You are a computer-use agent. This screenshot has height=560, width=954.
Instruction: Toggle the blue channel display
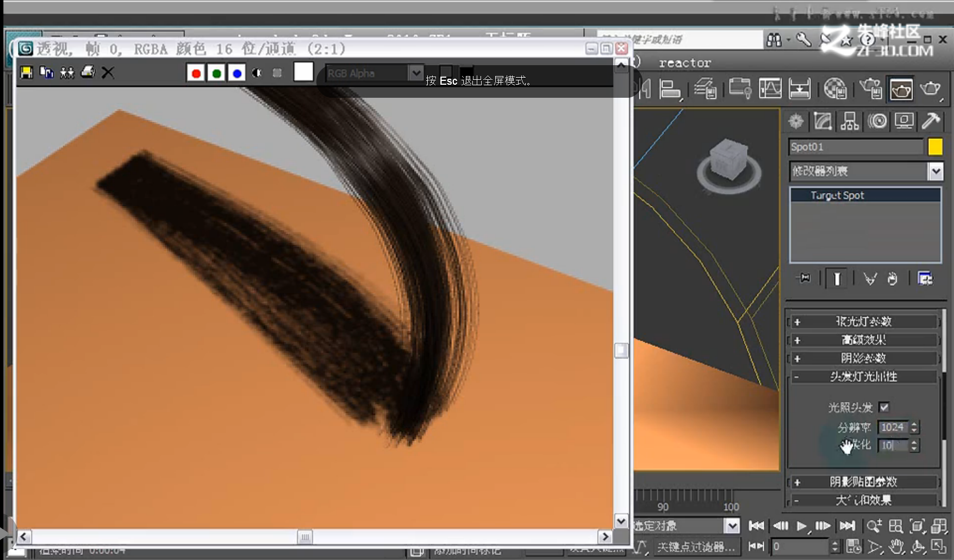[x=236, y=73]
